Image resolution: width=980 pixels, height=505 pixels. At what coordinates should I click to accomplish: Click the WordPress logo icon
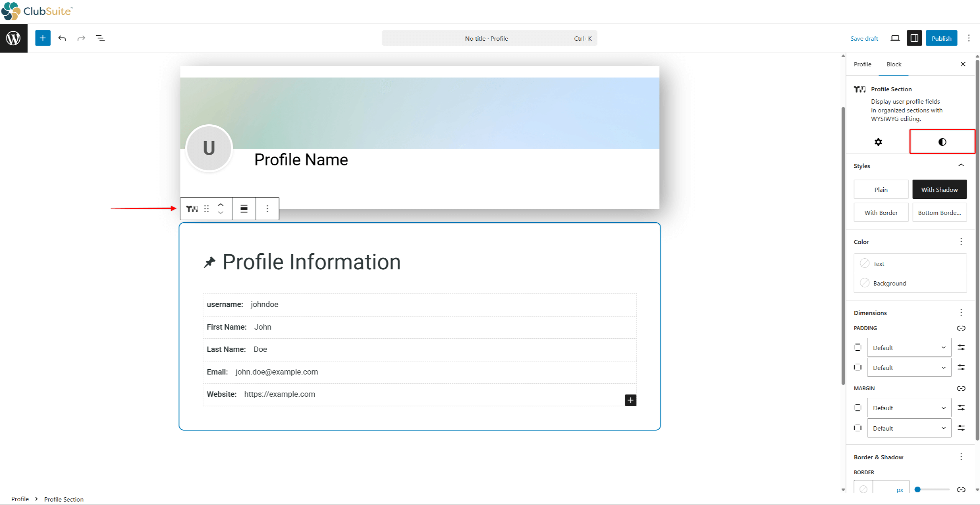14,38
